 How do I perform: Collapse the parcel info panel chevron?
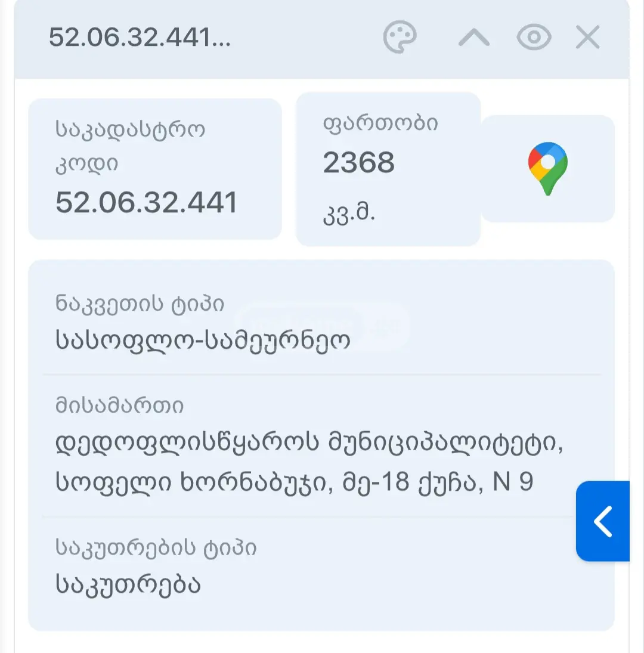point(473,38)
